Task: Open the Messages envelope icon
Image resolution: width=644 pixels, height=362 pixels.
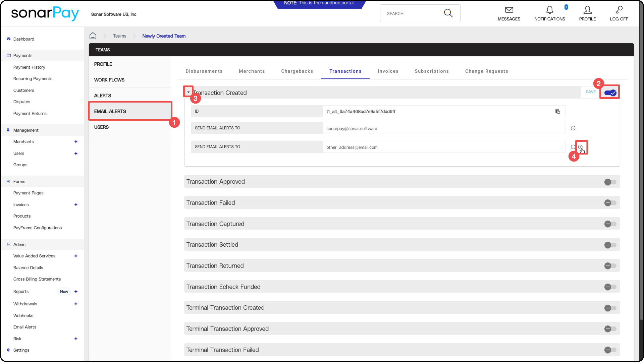Action: coord(509,10)
